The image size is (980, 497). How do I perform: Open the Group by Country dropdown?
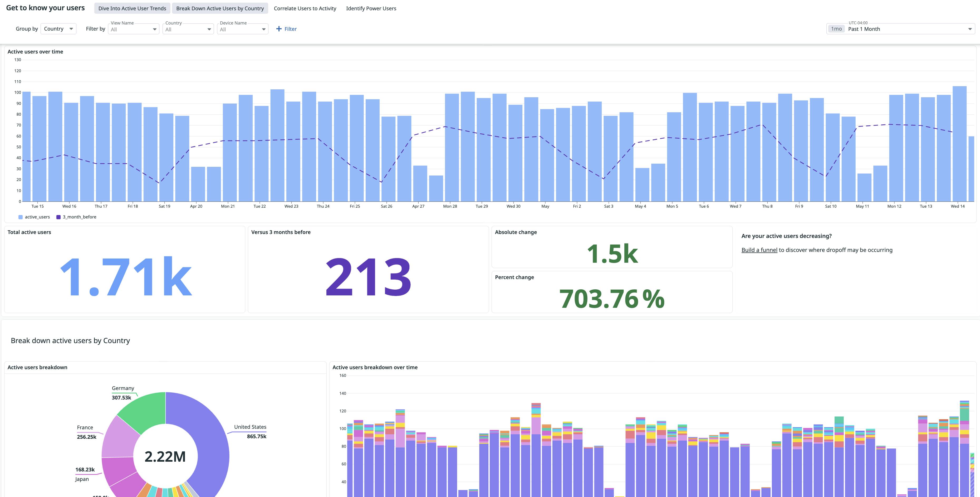[58, 28]
